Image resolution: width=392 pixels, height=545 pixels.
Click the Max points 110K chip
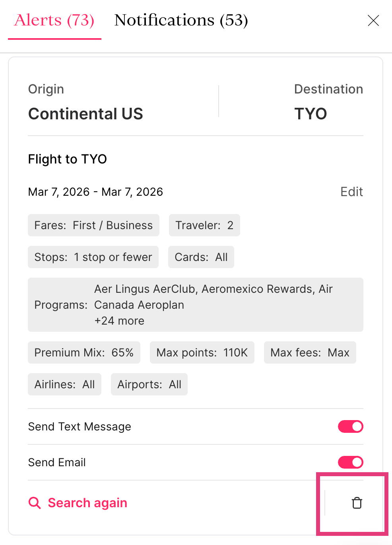[x=202, y=352]
